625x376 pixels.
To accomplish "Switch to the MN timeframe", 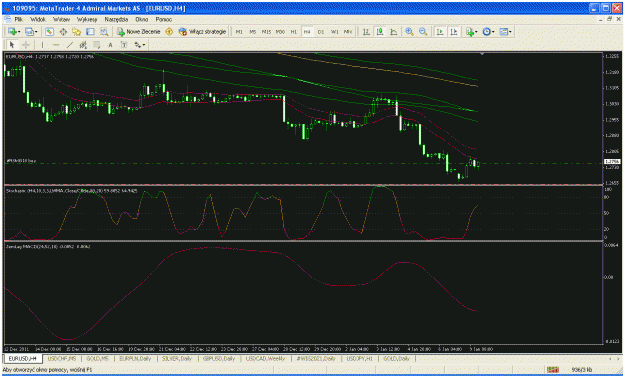I will pyautogui.click(x=348, y=31).
